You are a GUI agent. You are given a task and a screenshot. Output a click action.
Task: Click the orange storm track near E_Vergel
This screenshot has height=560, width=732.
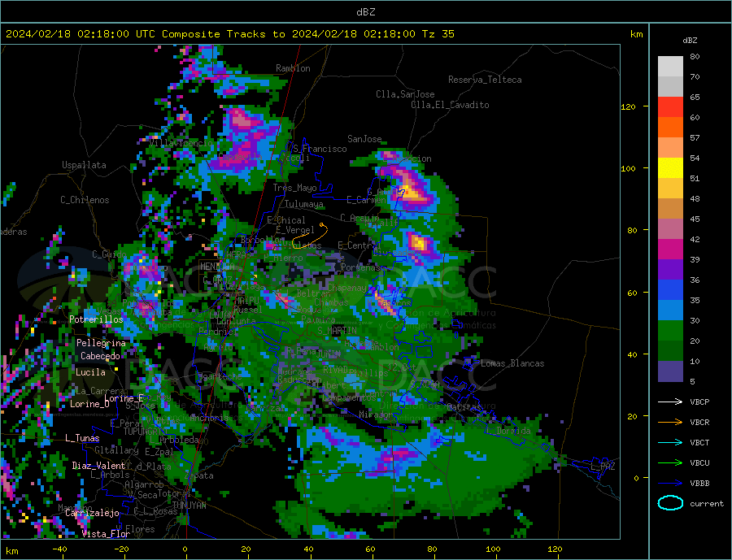[311, 237]
